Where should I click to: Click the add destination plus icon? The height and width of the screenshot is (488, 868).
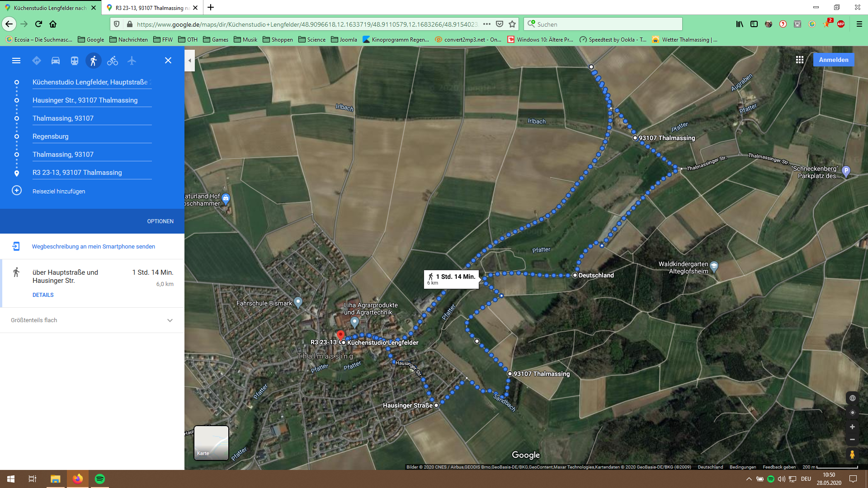pyautogui.click(x=17, y=191)
